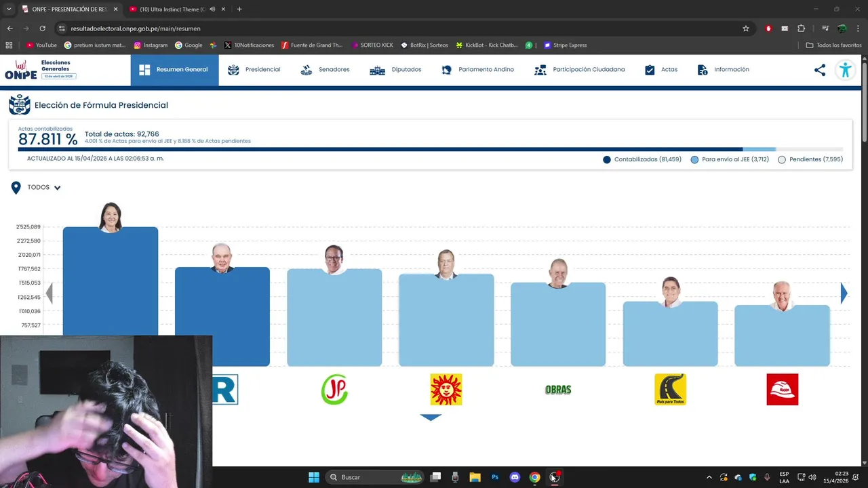The width and height of the screenshot is (868, 488).
Task: Switch to the Diputados tab
Action: tap(395, 70)
